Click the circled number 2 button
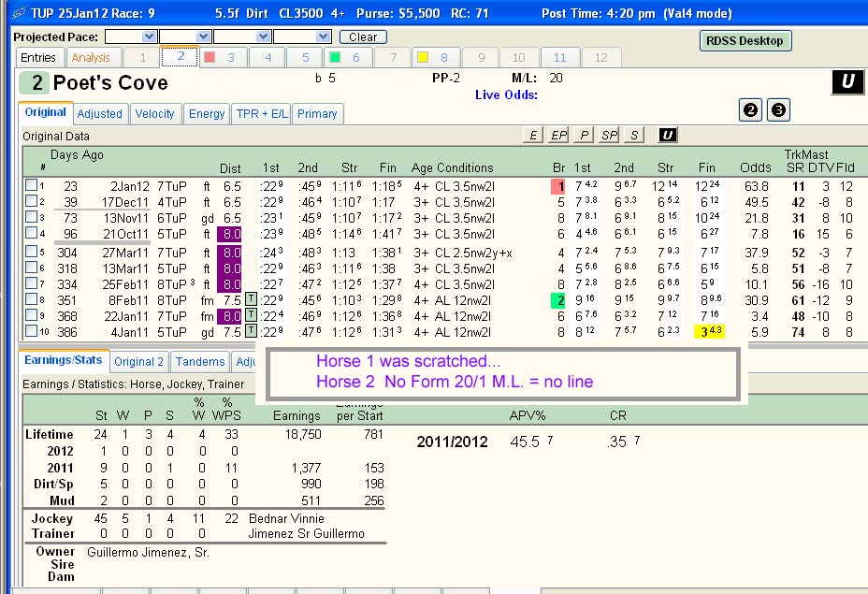Screen dimensions: 868x594 [750, 109]
